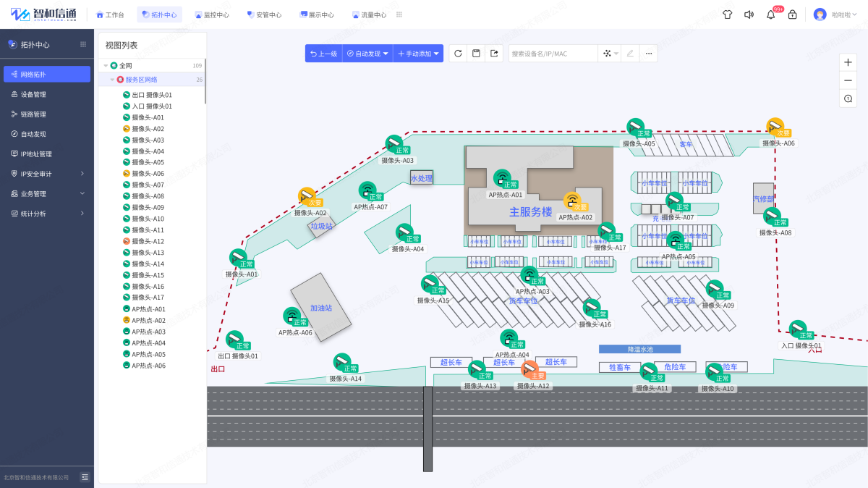
Task: Click the theme (T-shirt) icon
Action: click(727, 14)
